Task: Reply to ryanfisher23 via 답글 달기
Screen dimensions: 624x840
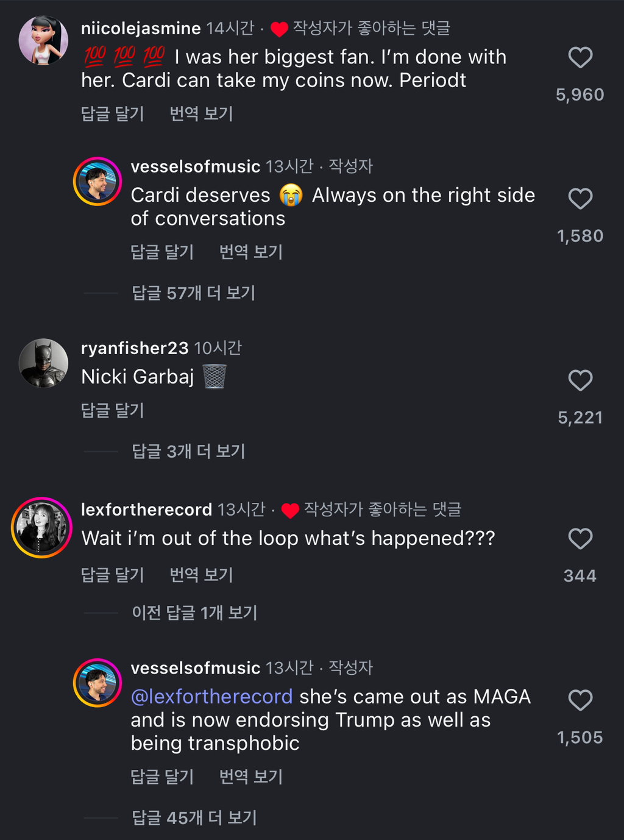Action: [x=113, y=410]
